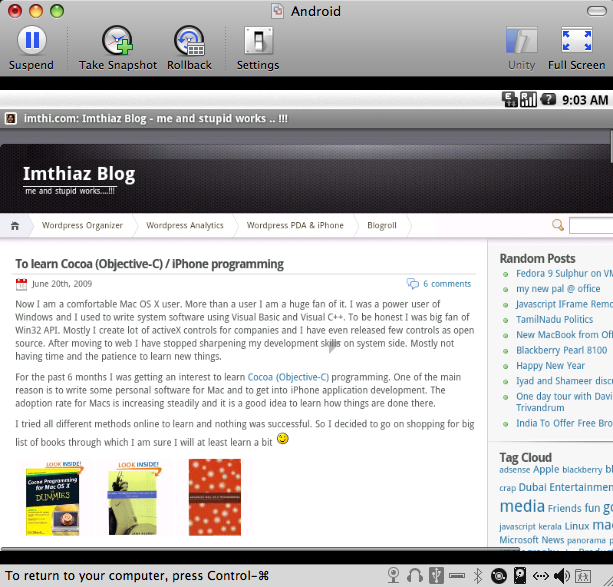
Task: Click the sound speaker status icon
Action: coord(562,576)
